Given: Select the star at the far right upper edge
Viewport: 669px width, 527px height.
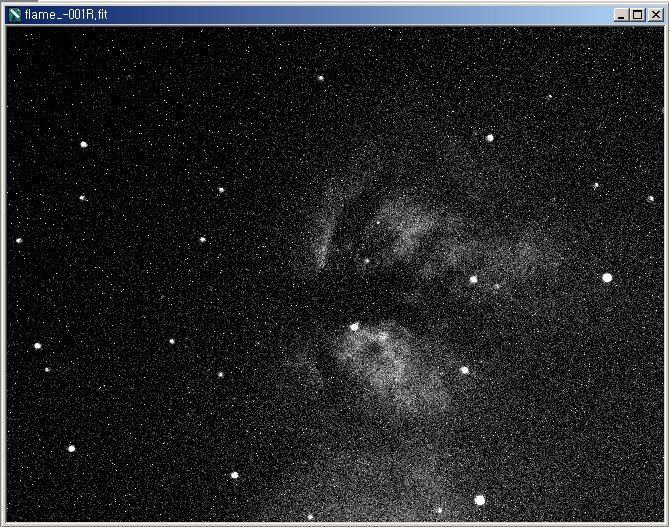Looking at the screenshot, I should [650, 198].
